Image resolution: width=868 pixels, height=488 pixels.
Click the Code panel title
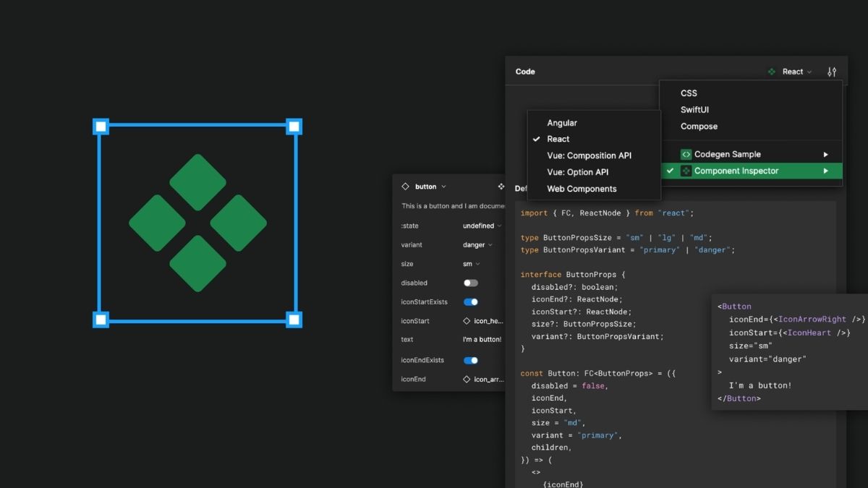click(525, 72)
